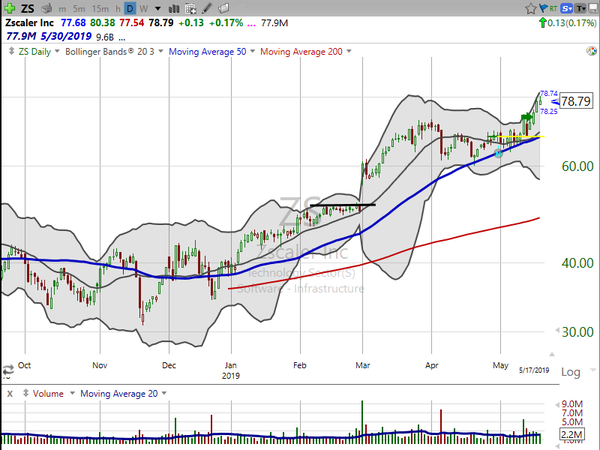Image resolution: width=600 pixels, height=450 pixels.
Task: Click the window icon at top right
Action: click(593, 8)
